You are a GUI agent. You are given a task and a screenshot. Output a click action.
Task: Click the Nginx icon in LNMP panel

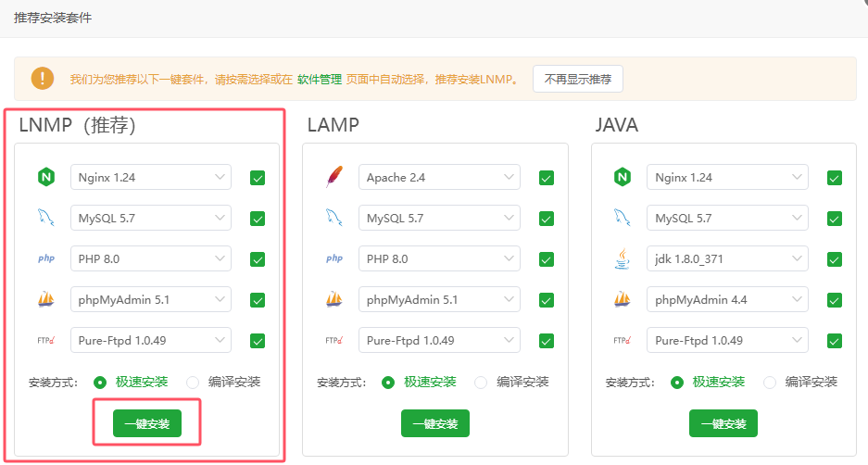coord(45,178)
